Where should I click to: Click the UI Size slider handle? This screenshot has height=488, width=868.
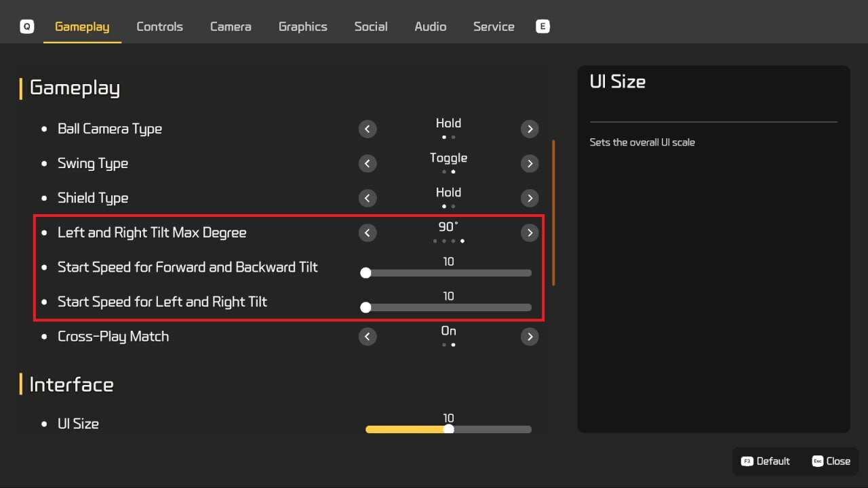pos(448,429)
